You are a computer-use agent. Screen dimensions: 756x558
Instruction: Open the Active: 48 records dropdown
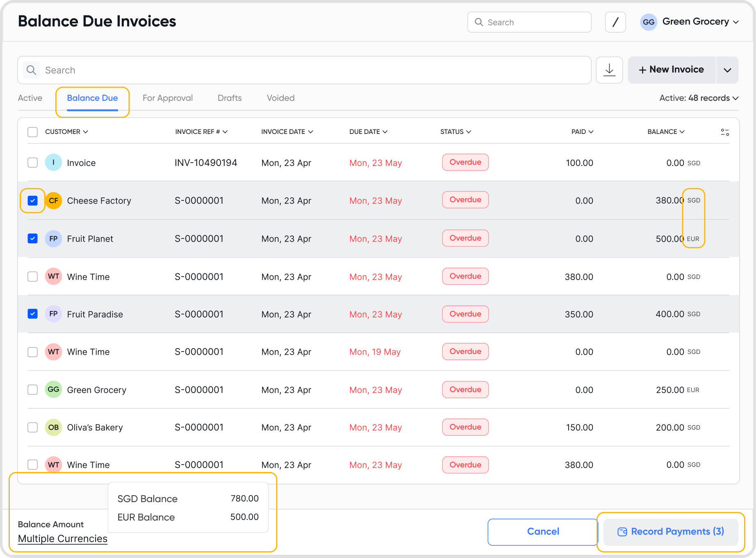699,98
